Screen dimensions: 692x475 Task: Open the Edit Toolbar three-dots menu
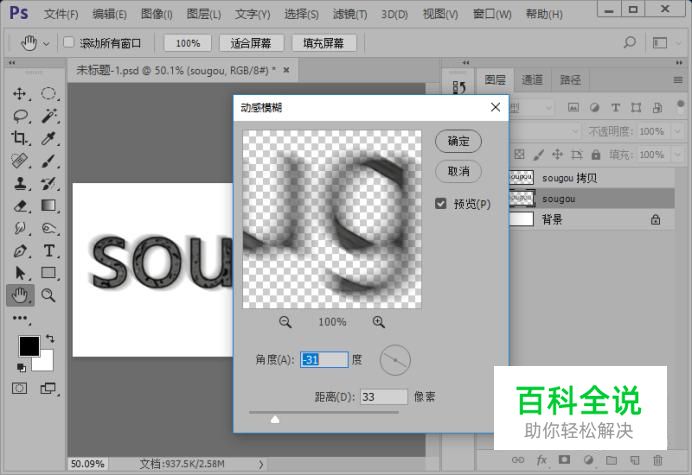coord(20,318)
